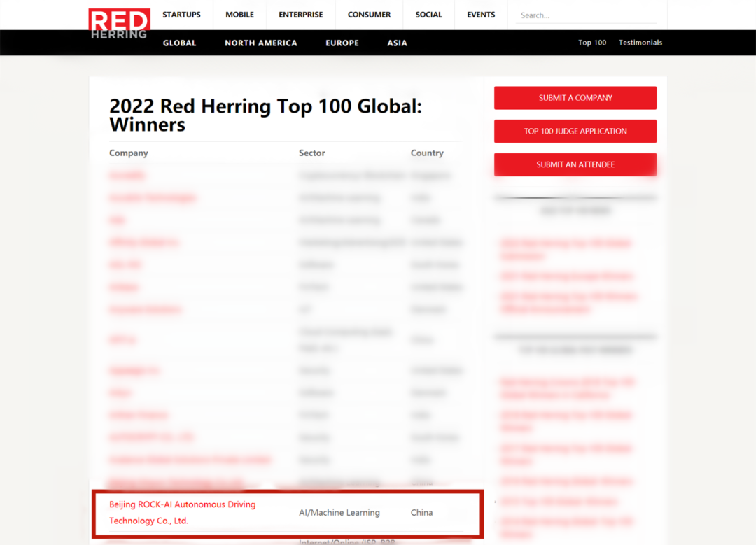The height and width of the screenshot is (545, 756).
Task: Click the 2022 Red Herring Top 100 Global heading
Action: (266, 115)
